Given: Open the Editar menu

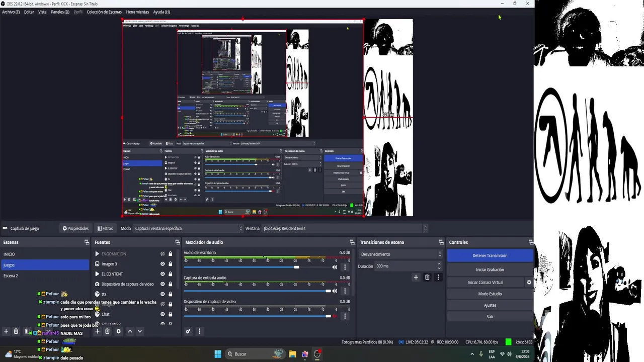Looking at the screenshot, I should click(29, 12).
